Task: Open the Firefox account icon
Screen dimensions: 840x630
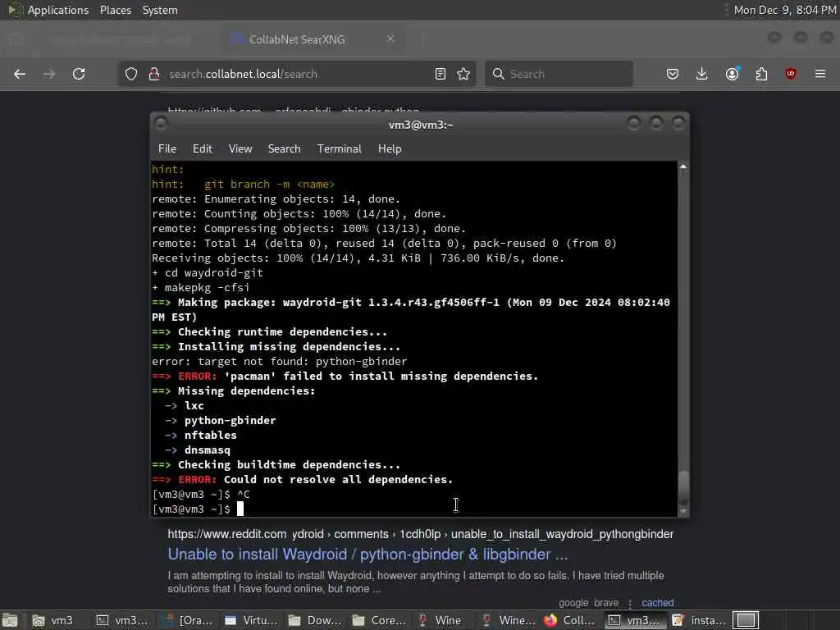Action: [x=733, y=74]
